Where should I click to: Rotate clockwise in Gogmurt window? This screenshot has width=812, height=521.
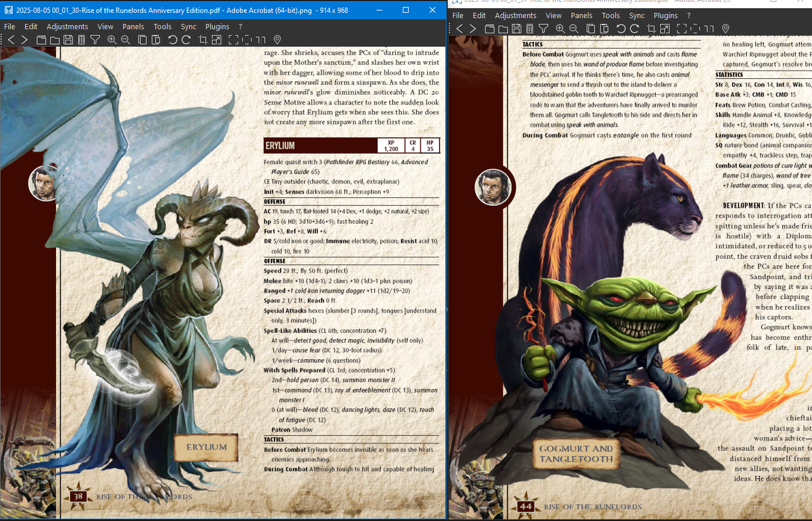[x=635, y=29]
